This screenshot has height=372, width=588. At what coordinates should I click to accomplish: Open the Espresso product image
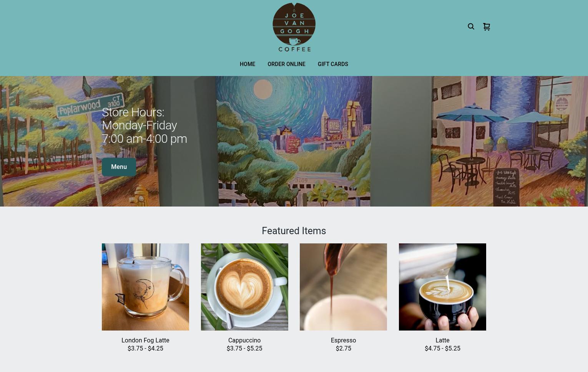coord(343,287)
